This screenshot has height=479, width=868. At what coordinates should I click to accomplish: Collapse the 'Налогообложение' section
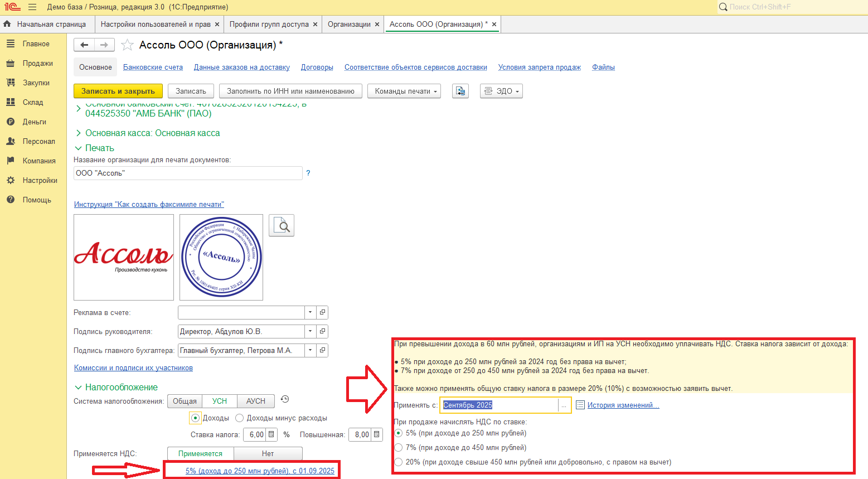coord(78,388)
